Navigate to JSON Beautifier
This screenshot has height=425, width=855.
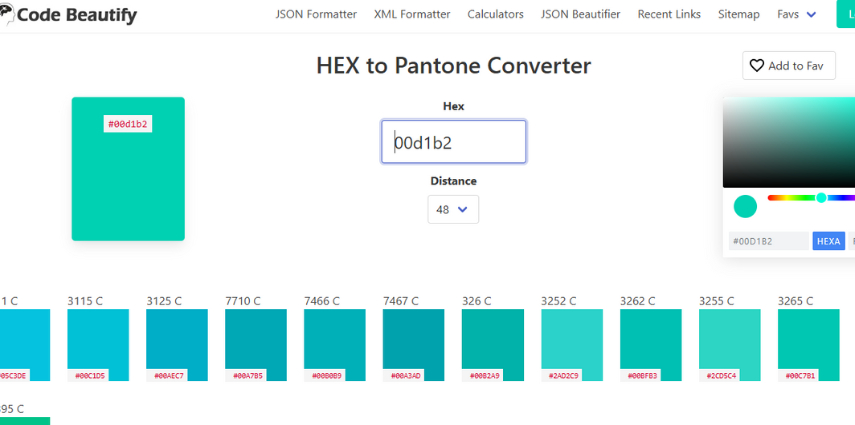coord(580,15)
